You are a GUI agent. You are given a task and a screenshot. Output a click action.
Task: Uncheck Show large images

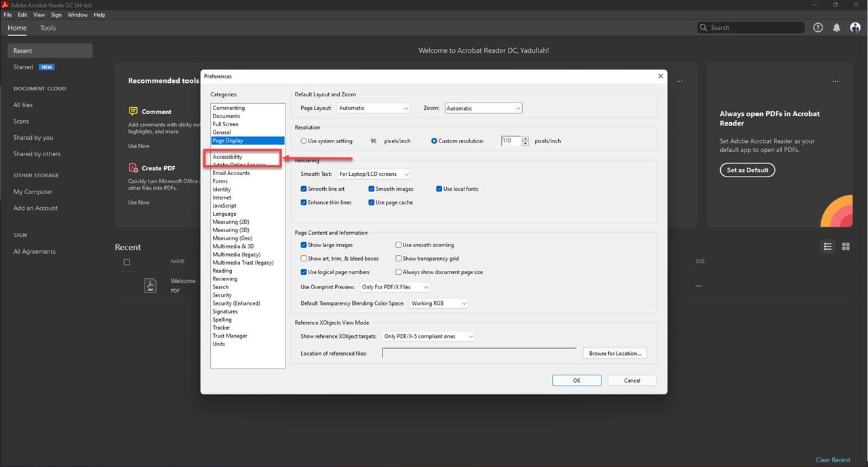[x=304, y=245]
